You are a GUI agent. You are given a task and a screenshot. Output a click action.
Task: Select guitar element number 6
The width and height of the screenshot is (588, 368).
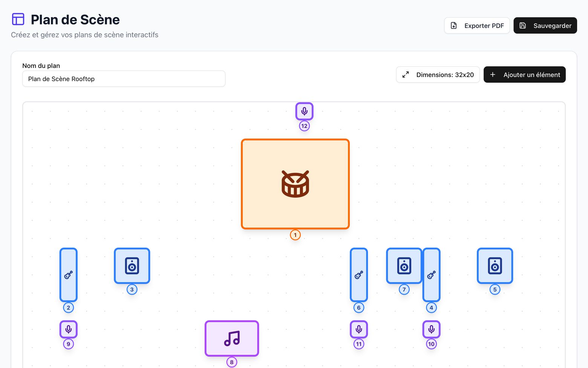click(359, 275)
